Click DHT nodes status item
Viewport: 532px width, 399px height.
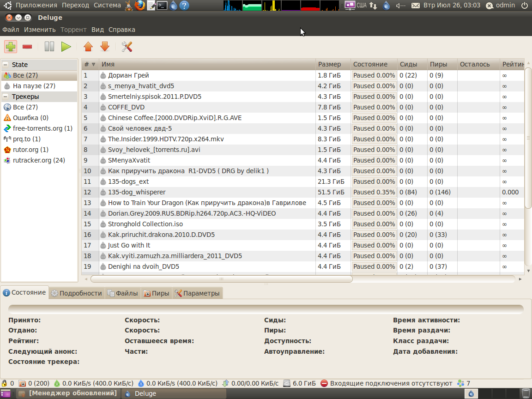tap(464, 383)
